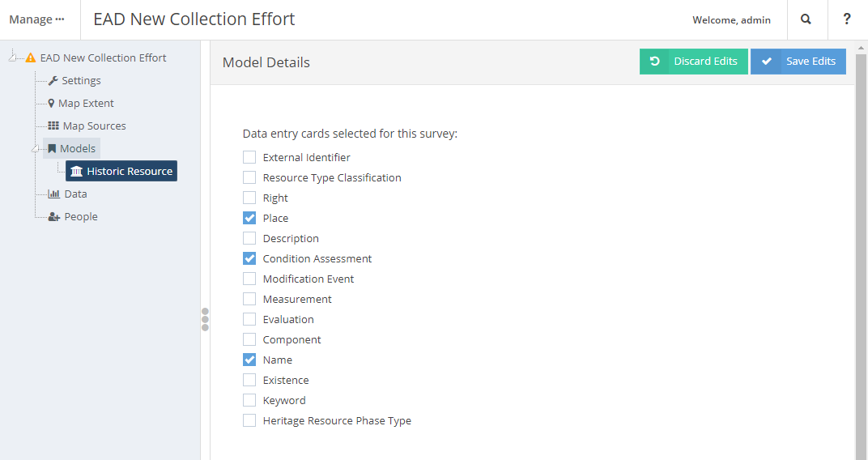Click the Map Extent pin icon
Image resolution: width=868 pixels, height=460 pixels.
coord(52,103)
